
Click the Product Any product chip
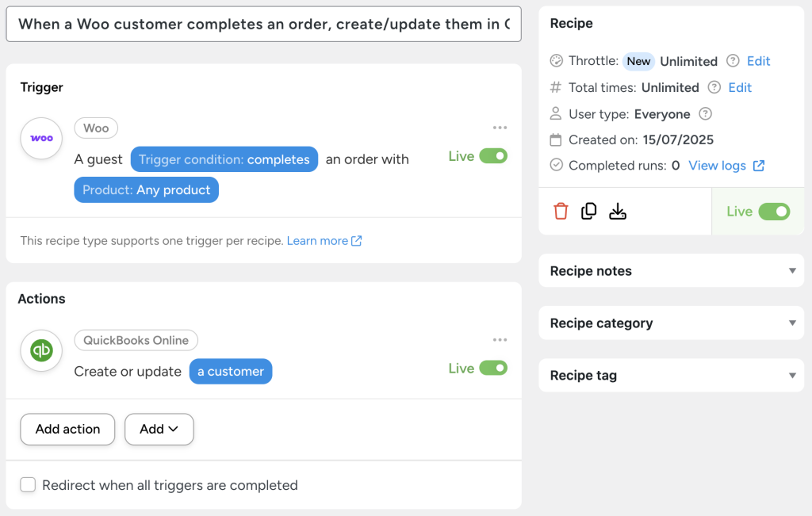146,189
